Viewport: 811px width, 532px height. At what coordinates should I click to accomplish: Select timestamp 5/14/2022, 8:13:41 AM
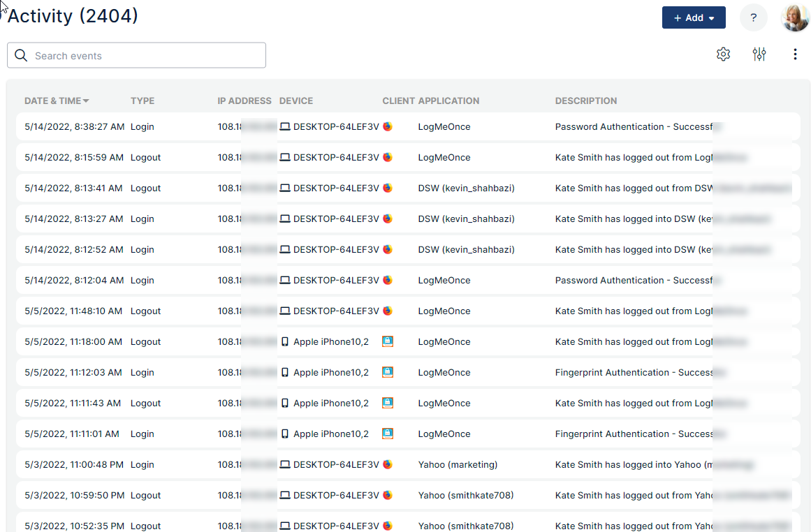(73, 189)
